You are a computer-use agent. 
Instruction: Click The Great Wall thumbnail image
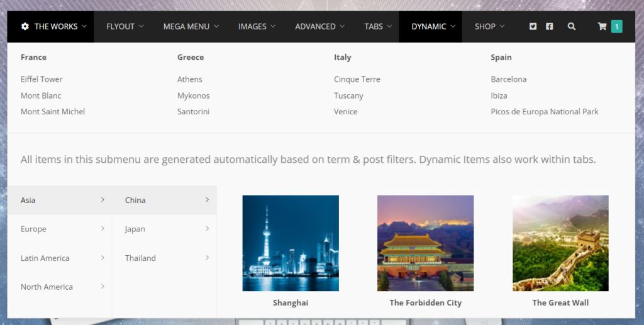(560, 243)
